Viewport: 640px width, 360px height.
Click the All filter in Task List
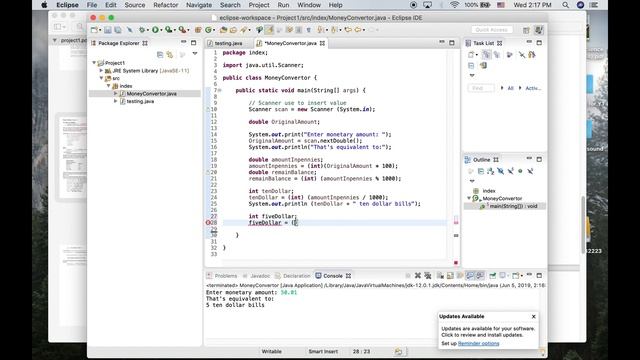pos(510,88)
